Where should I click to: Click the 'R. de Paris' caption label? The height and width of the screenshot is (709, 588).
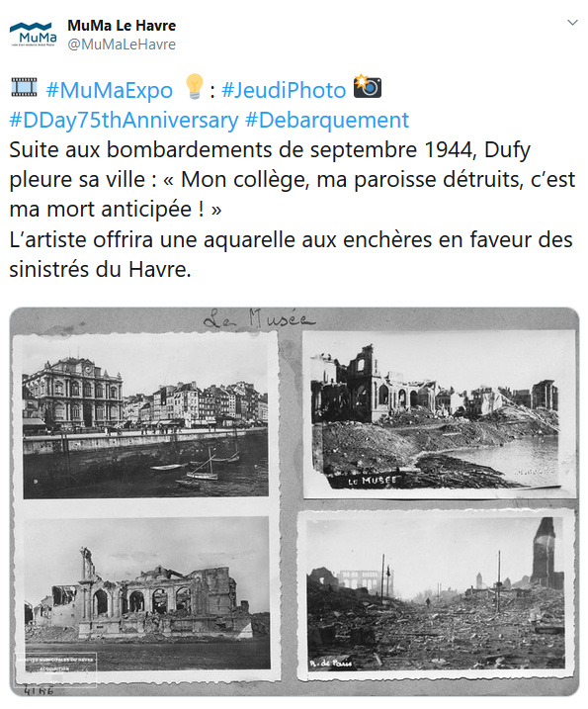[330, 664]
